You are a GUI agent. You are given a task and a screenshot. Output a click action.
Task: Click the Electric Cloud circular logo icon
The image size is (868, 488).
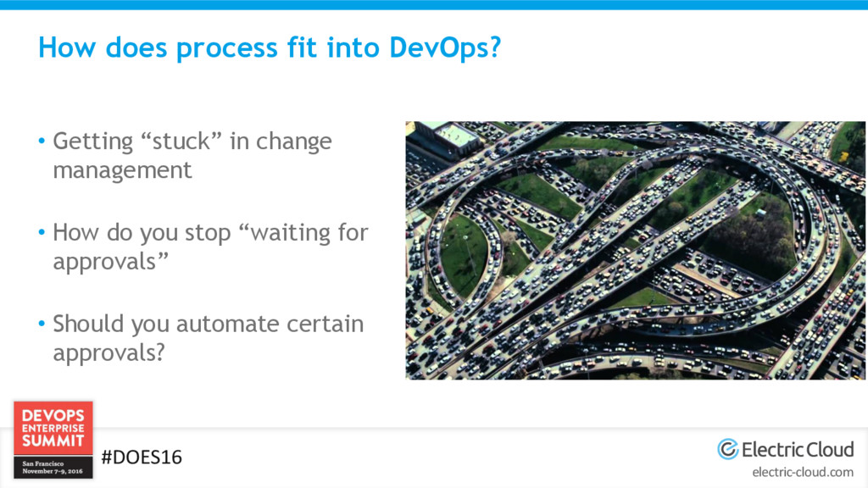[727, 449]
